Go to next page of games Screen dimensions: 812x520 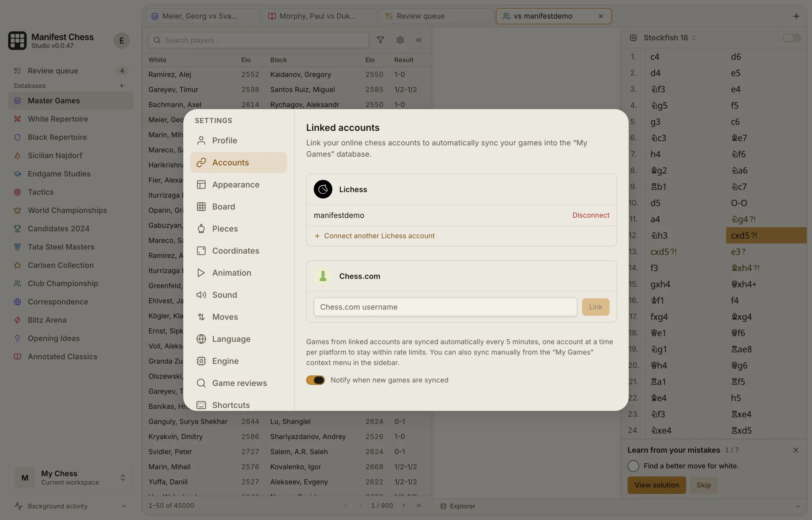(x=404, y=506)
